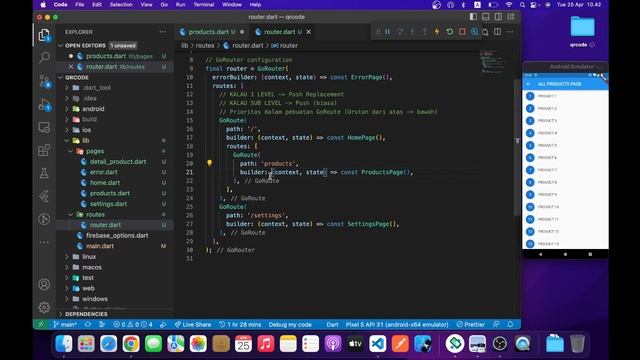Image resolution: width=640 pixels, height=360 pixels.
Task: Open the Testing flask view
Action: (x=44, y=173)
